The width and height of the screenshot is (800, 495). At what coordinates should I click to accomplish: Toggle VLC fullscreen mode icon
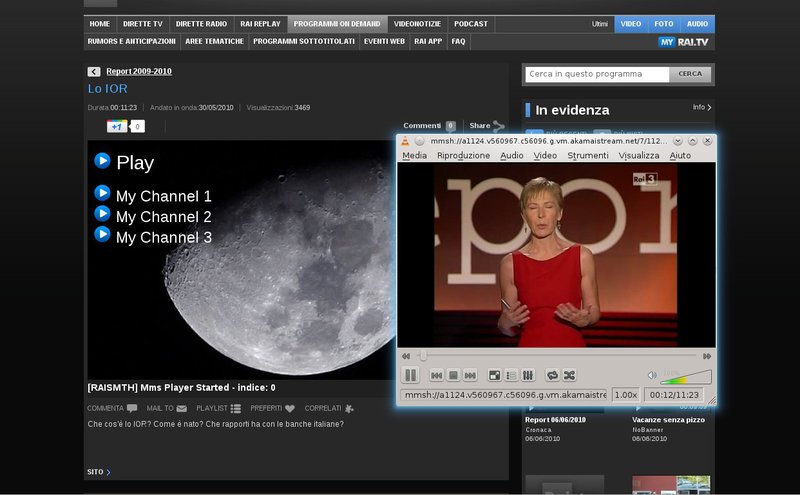494,375
